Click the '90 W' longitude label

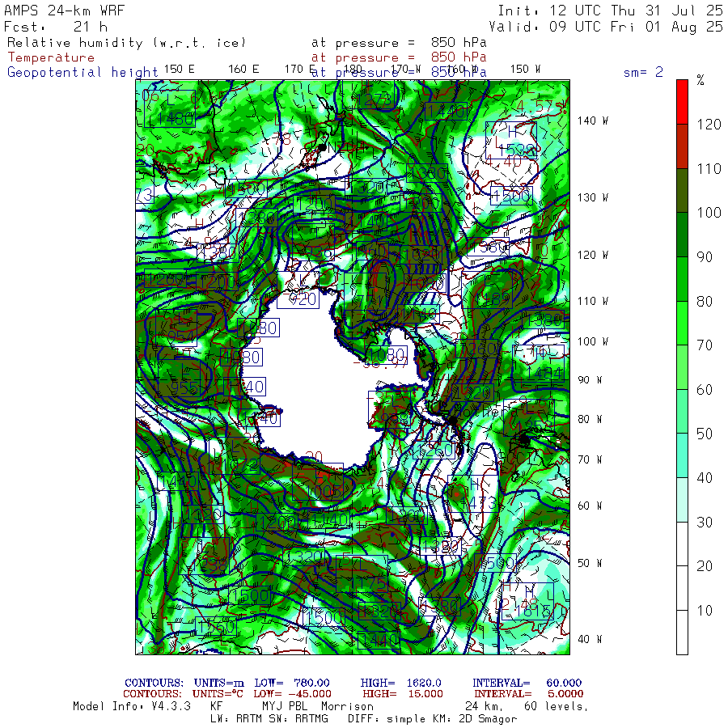590,380
